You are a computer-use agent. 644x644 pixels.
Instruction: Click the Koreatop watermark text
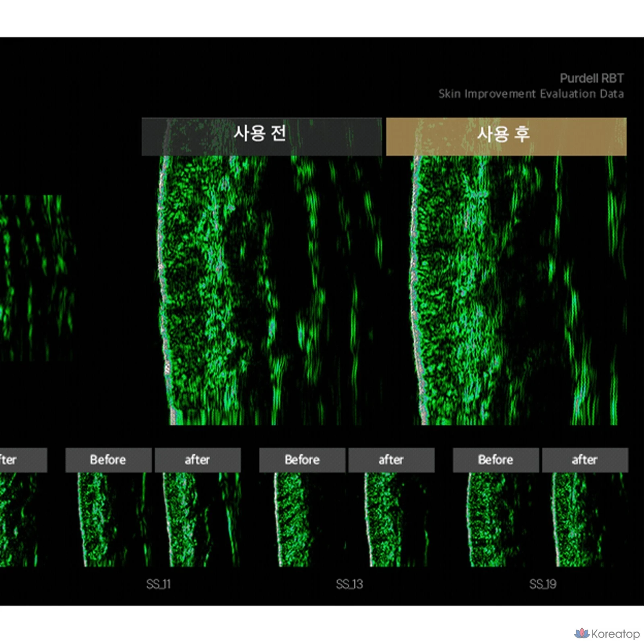point(615,634)
